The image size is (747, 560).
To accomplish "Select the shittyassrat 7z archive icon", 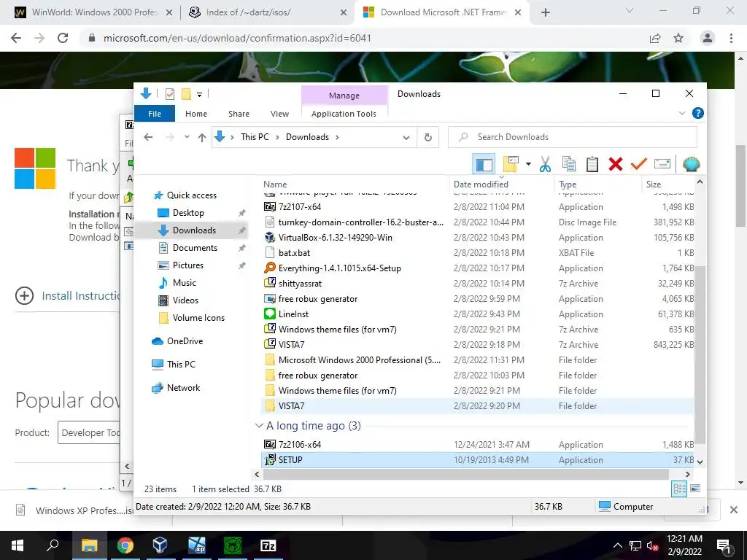I will coord(270,284).
